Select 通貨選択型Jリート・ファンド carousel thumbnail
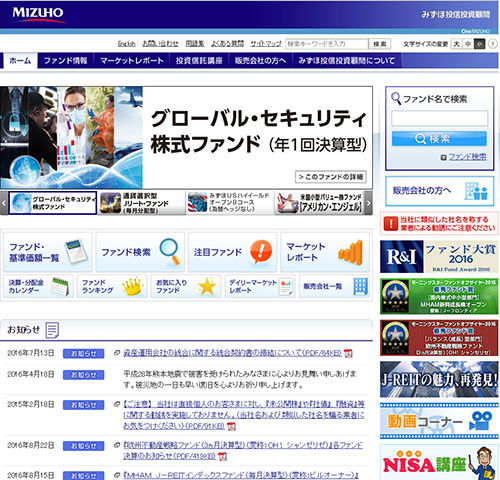Image resolution: width=500 pixels, height=480 pixels. [x=142, y=203]
